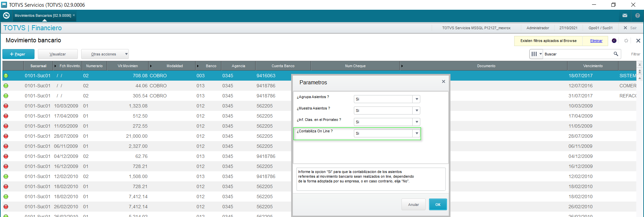Click the Numerario column header
644x217 pixels.
94,66
